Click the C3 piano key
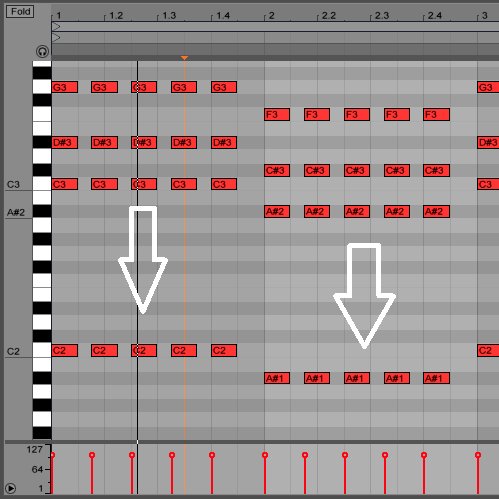 [x=42, y=184]
